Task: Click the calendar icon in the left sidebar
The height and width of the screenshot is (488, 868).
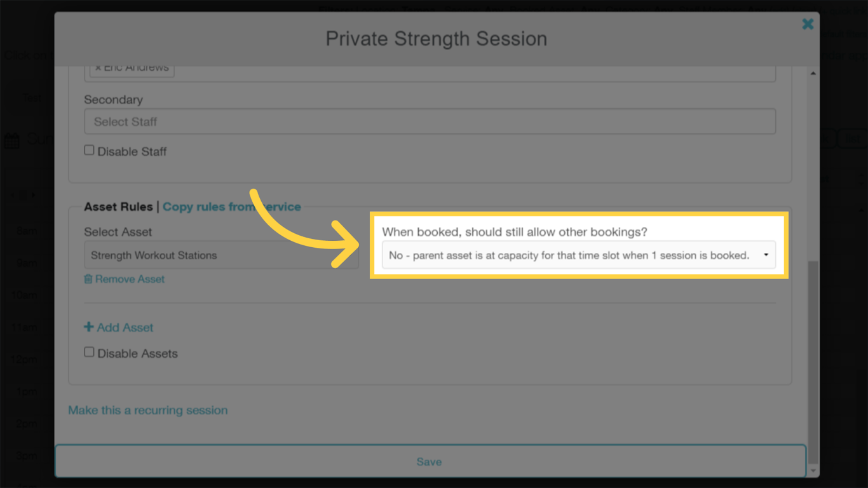Action: (11, 140)
